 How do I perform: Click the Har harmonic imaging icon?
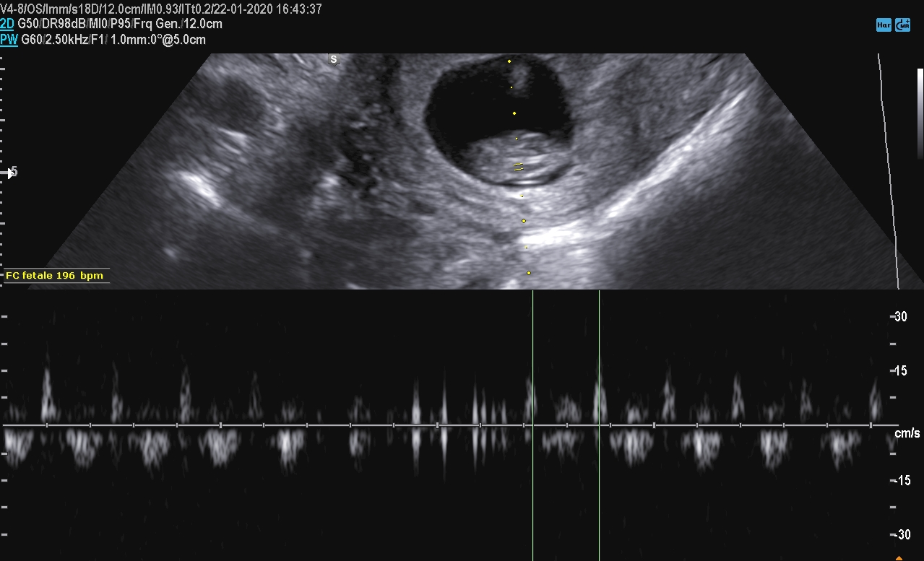click(x=883, y=25)
